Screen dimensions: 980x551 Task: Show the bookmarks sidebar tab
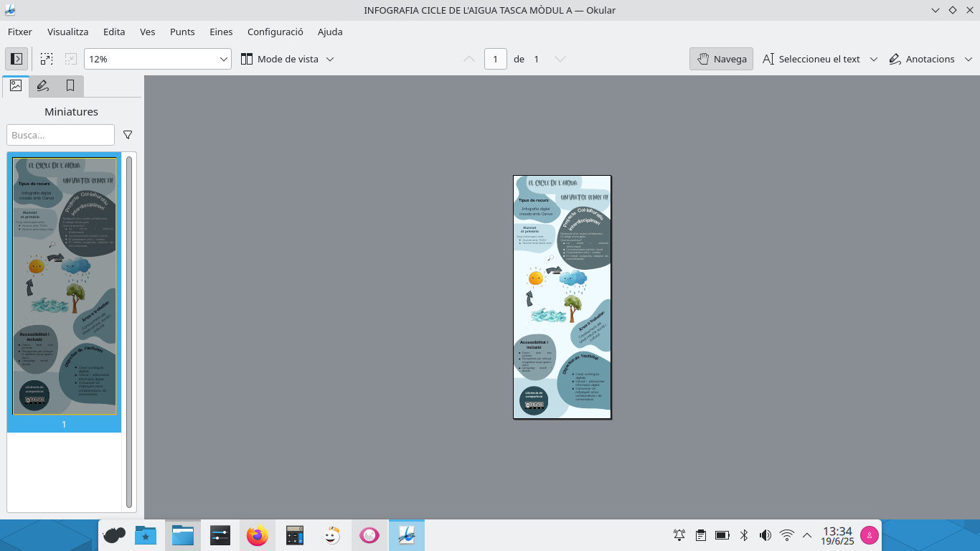click(x=70, y=86)
